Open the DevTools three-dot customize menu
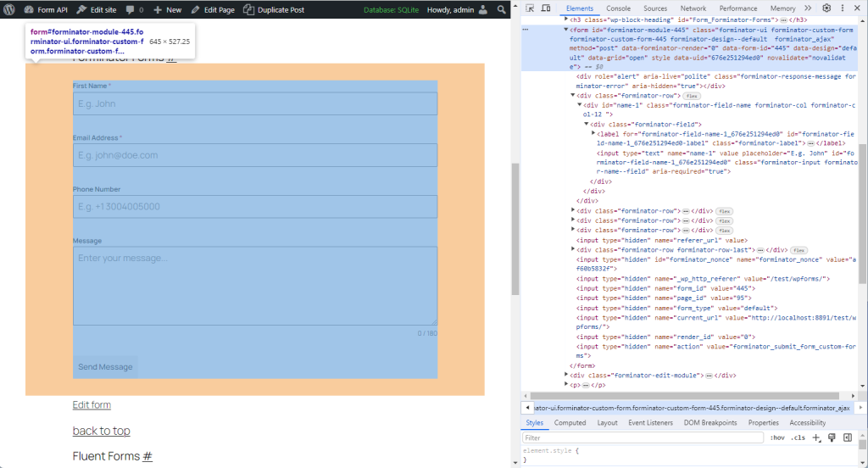 [x=843, y=8]
